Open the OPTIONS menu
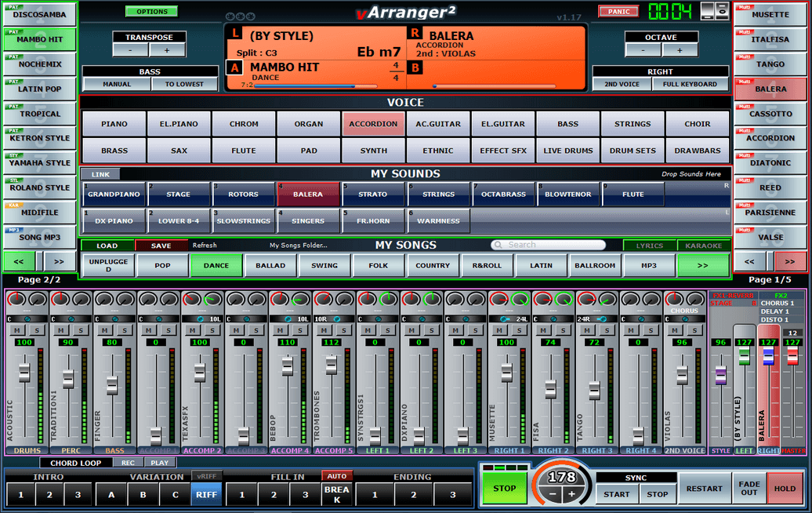Image resolution: width=812 pixels, height=513 pixels. click(x=151, y=12)
